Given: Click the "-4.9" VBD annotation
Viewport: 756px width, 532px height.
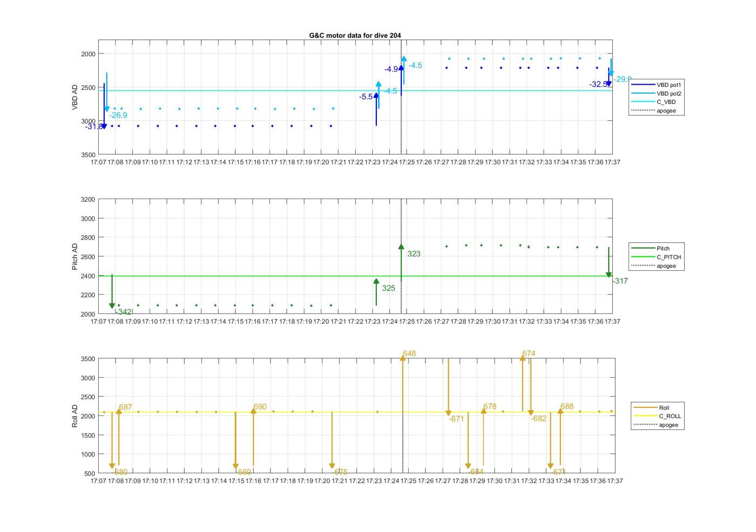Looking at the screenshot, I should coord(391,69).
